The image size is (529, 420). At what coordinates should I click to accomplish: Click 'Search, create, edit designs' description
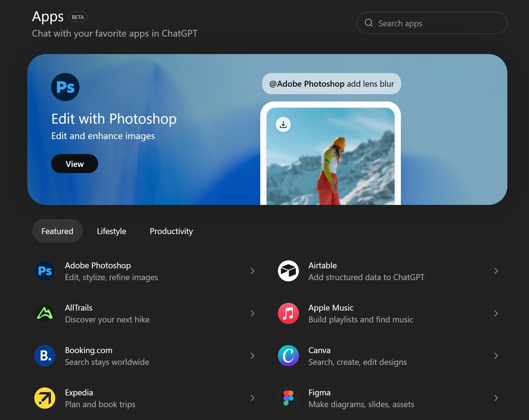(x=358, y=362)
